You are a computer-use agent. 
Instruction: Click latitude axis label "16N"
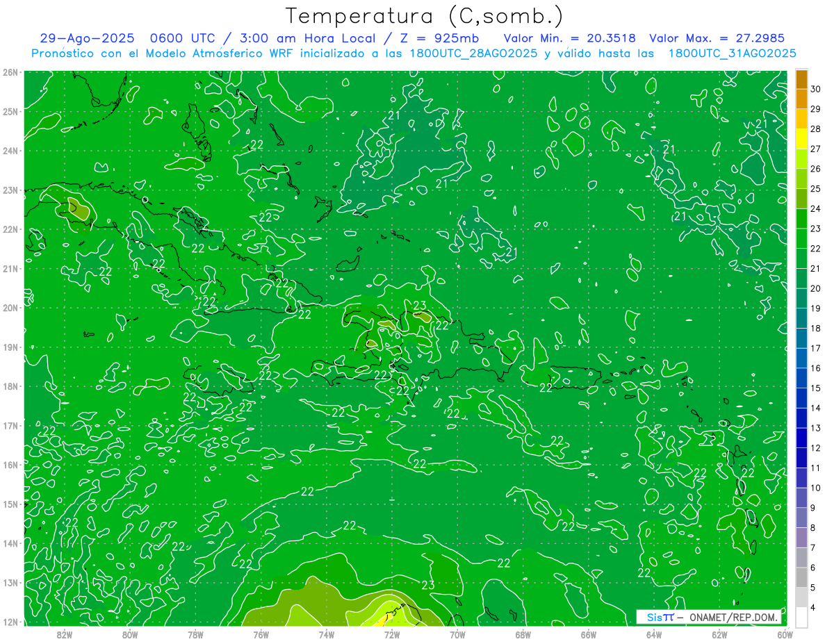pyautogui.click(x=10, y=465)
